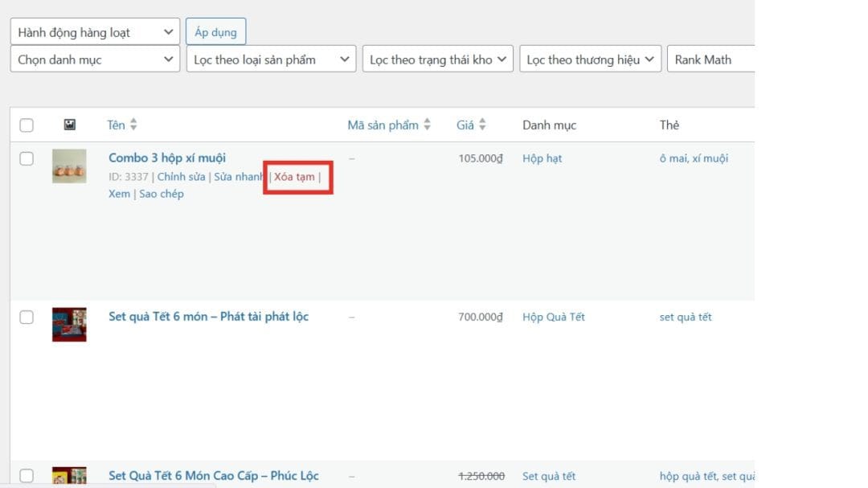Tick the select-all products checkbox
This screenshot has width=868, height=488.
27,125
